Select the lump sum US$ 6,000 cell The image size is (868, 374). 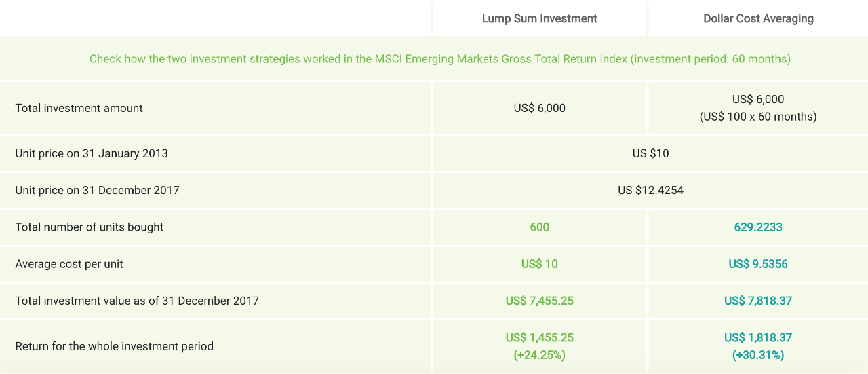click(539, 108)
